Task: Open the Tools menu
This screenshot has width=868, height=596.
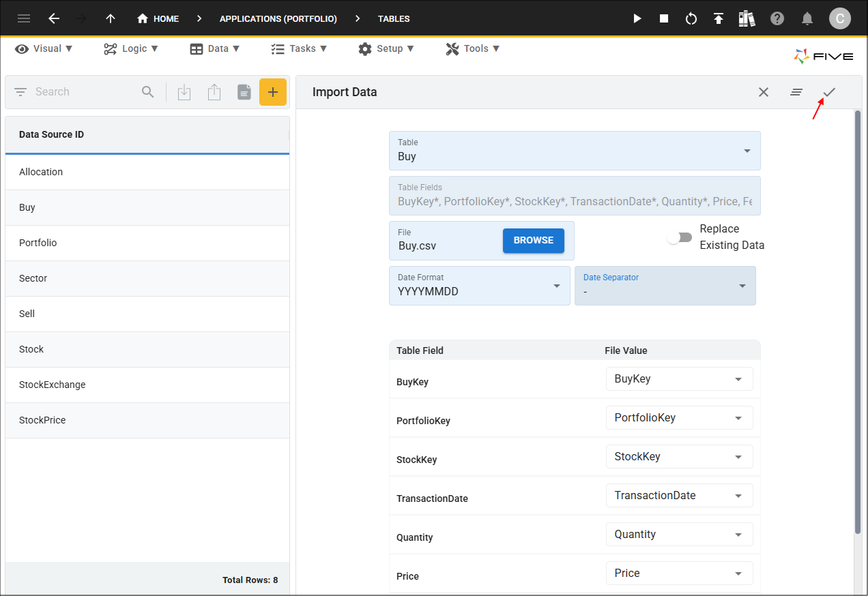Action: 473,48
